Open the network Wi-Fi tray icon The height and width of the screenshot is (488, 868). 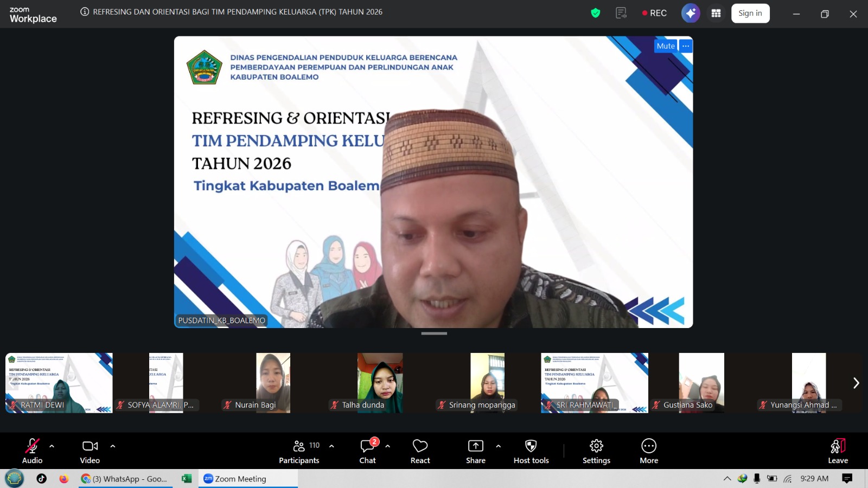click(x=788, y=478)
